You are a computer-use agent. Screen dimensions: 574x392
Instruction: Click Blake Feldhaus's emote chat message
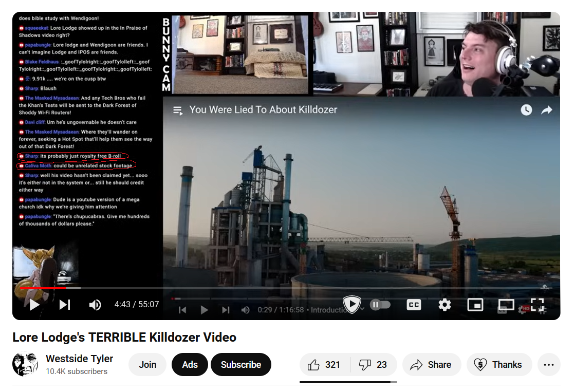(x=85, y=65)
